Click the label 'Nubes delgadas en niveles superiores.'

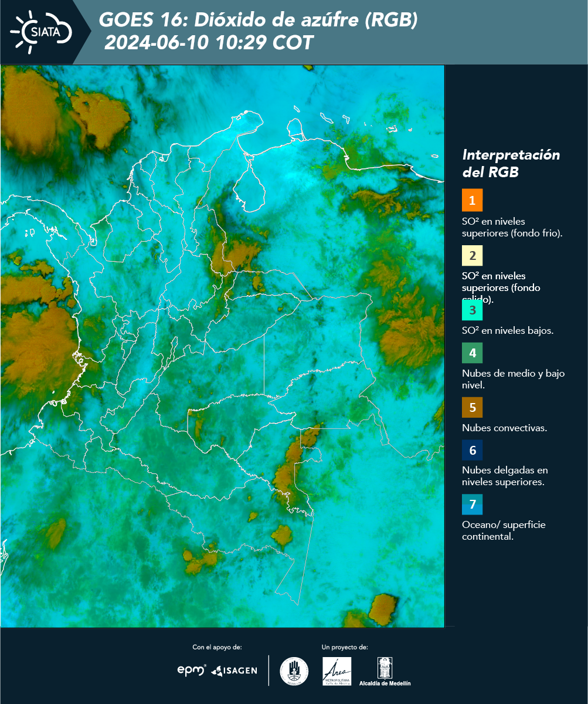pos(505,476)
